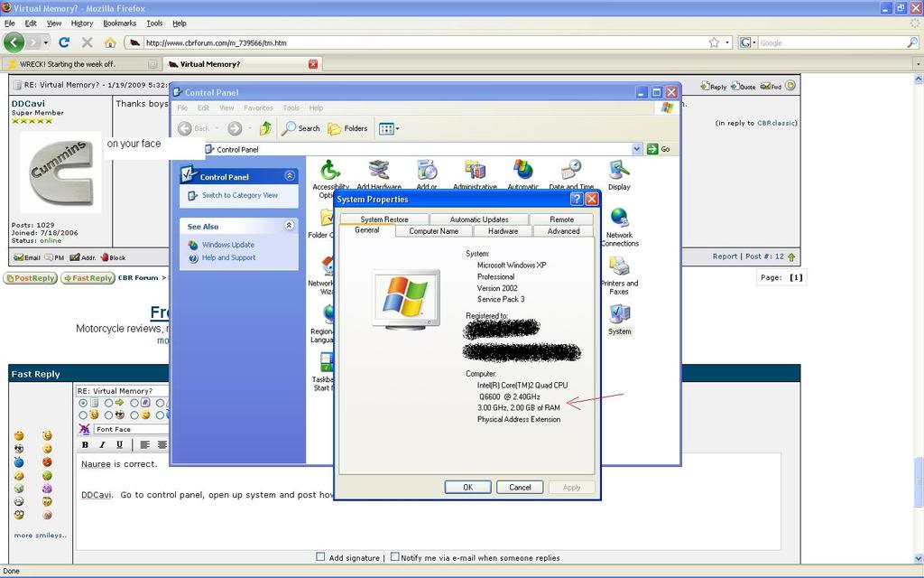924x578 pixels.
Task: Click Folders in the Control Panel toolbar
Action: 347,128
